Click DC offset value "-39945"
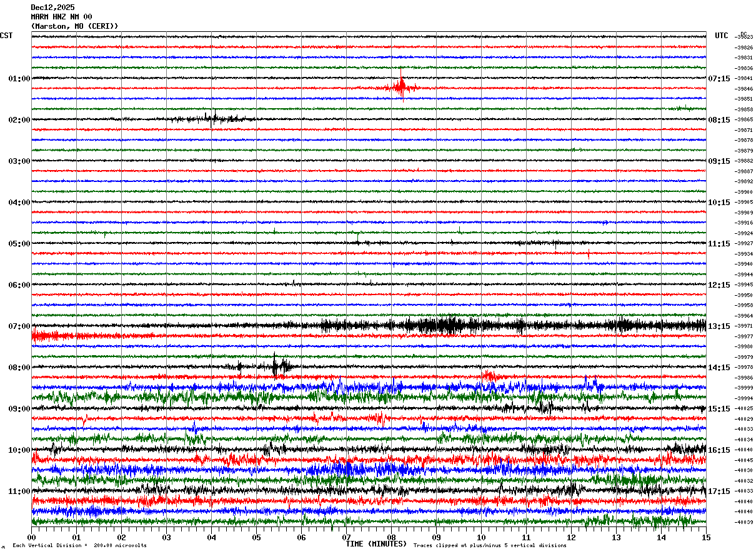The height and width of the screenshot is (554, 756). (x=744, y=285)
